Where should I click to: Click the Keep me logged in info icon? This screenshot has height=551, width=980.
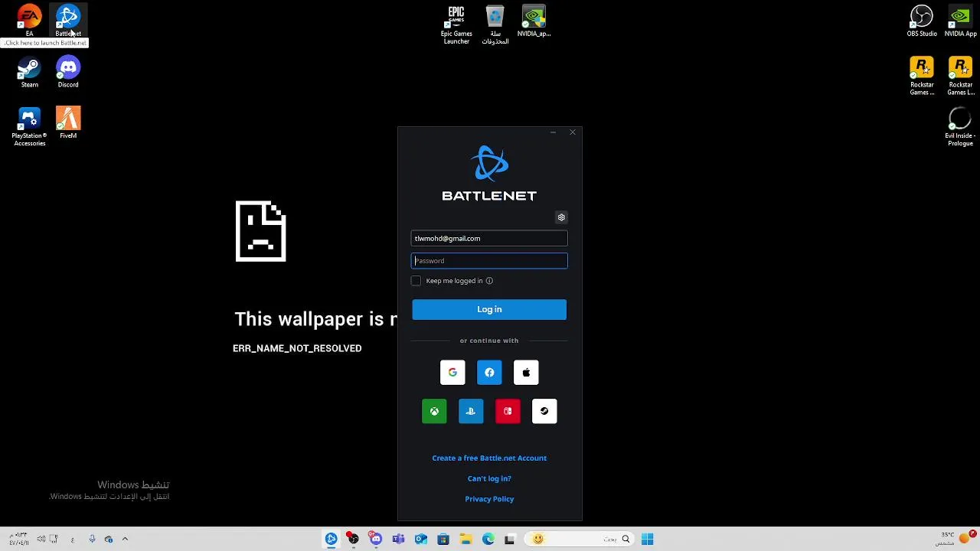[489, 281]
